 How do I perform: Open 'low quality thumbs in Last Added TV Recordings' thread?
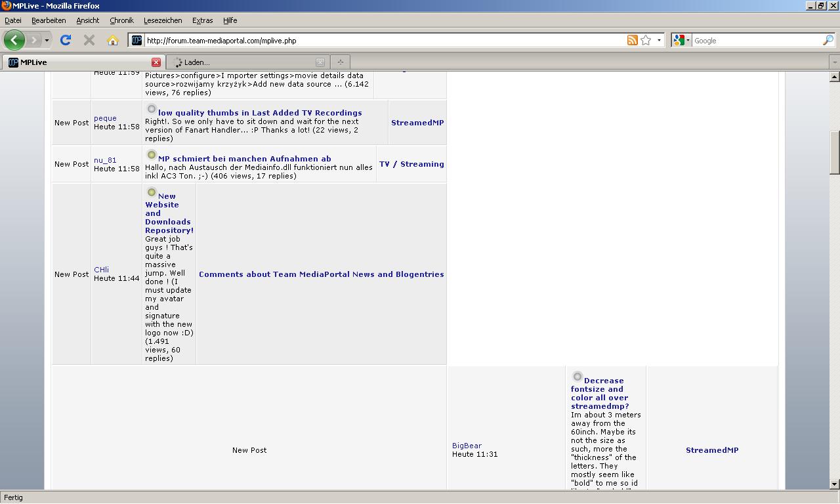click(260, 113)
